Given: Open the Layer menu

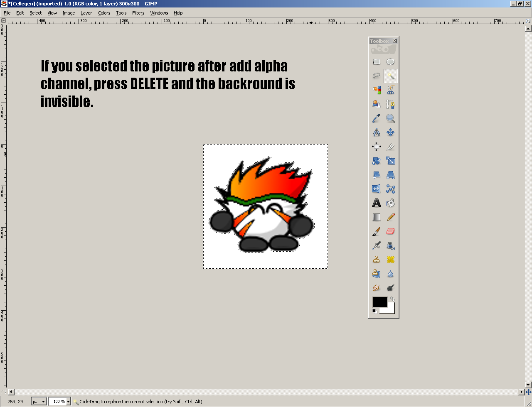Looking at the screenshot, I should point(86,13).
